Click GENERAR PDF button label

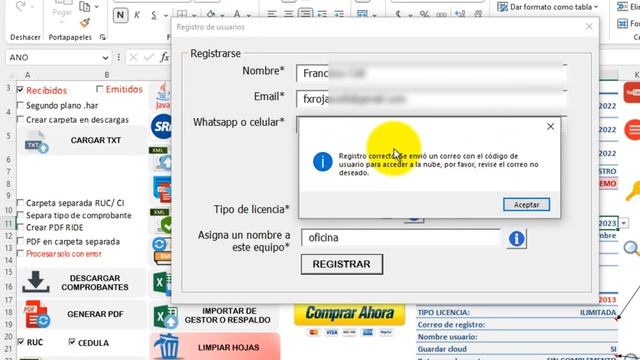tap(95, 314)
